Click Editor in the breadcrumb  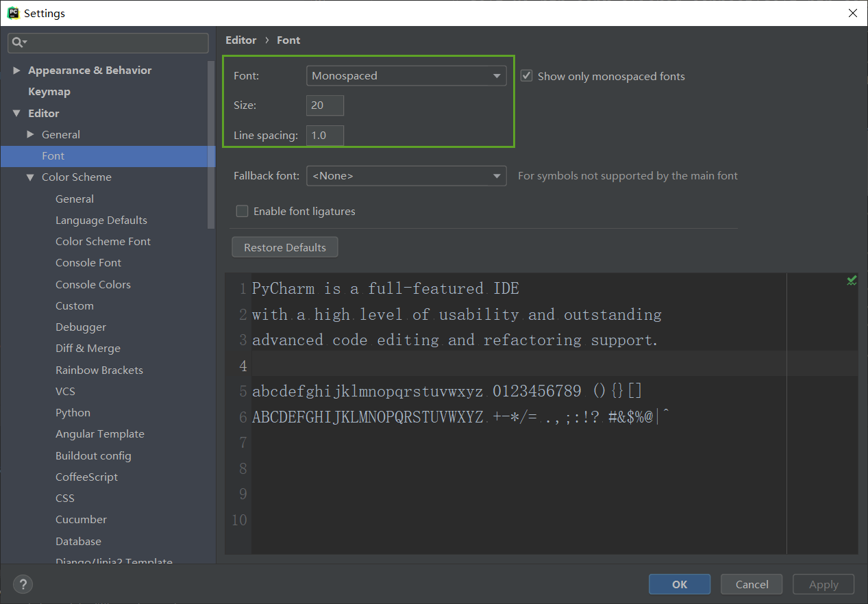click(241, 40)
